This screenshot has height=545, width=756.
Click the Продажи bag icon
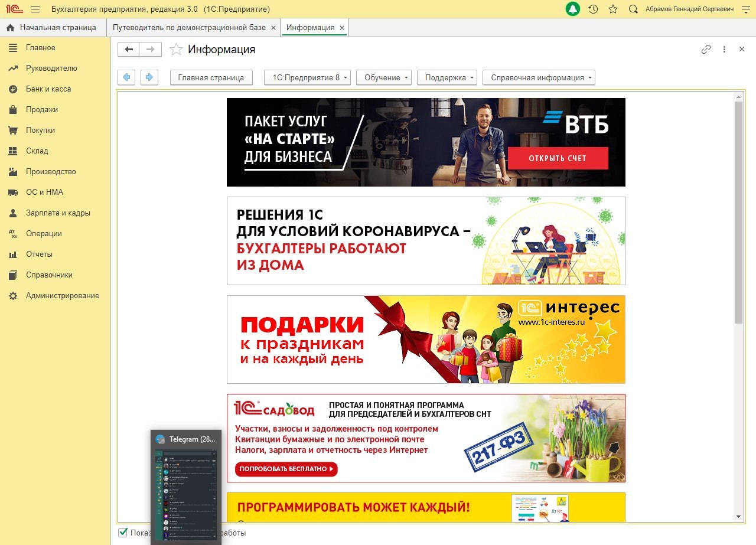(x=13, y=110)
